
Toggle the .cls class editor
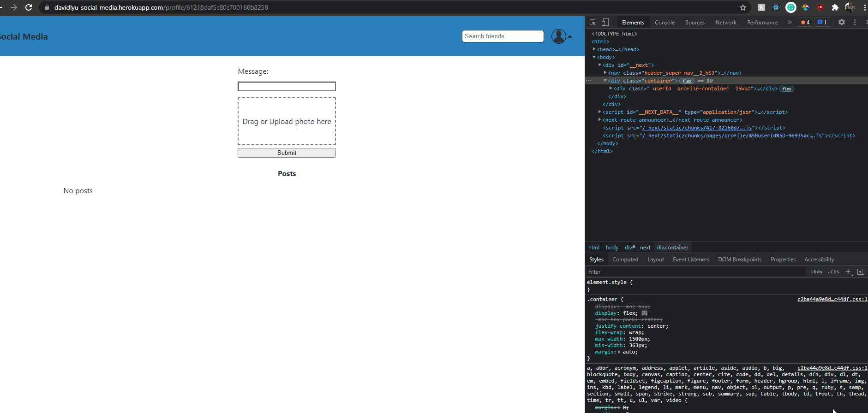click(x=833, y=272)
